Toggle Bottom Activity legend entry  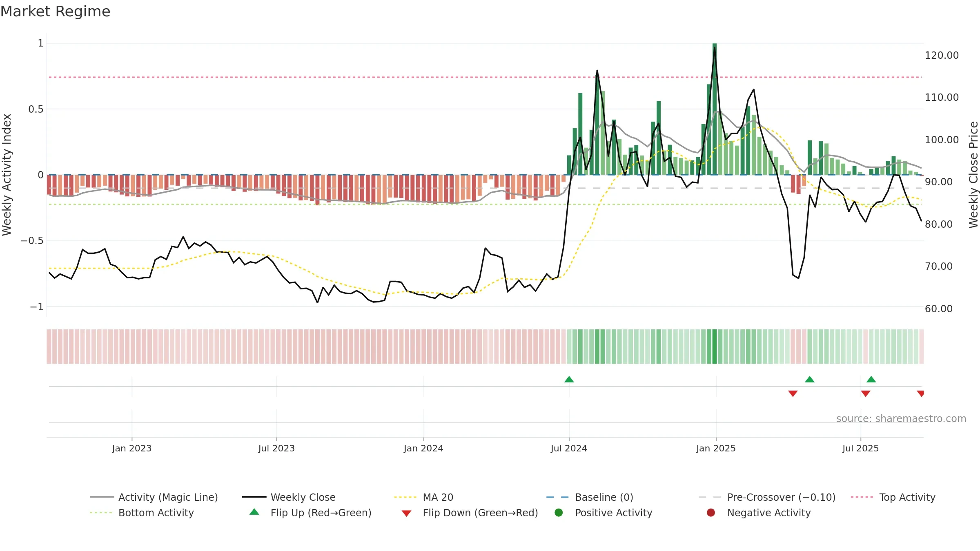142,513
